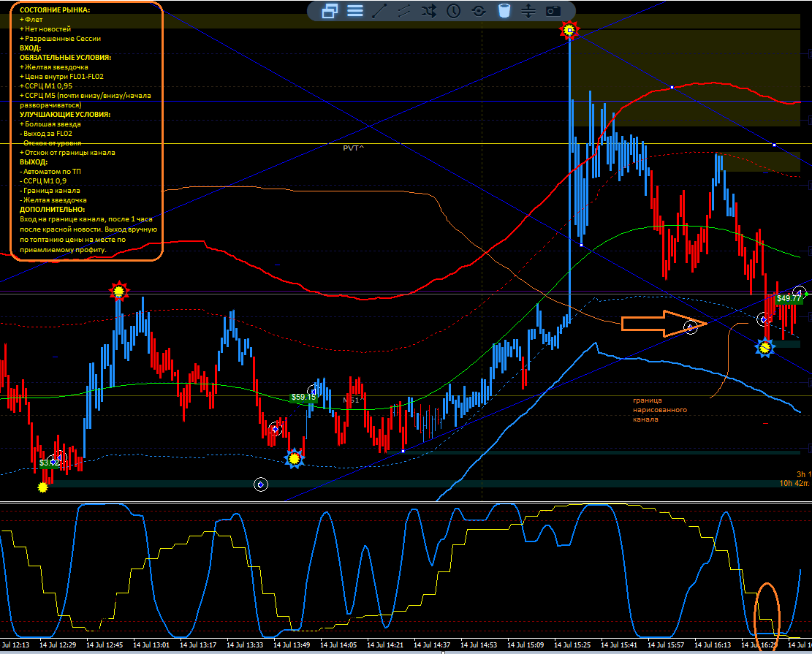
Task: Open the windows cascade toolbar icon
Action: 330,11
